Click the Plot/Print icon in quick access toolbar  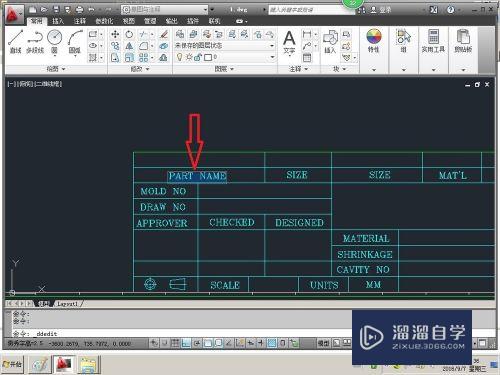click(79, 10)
